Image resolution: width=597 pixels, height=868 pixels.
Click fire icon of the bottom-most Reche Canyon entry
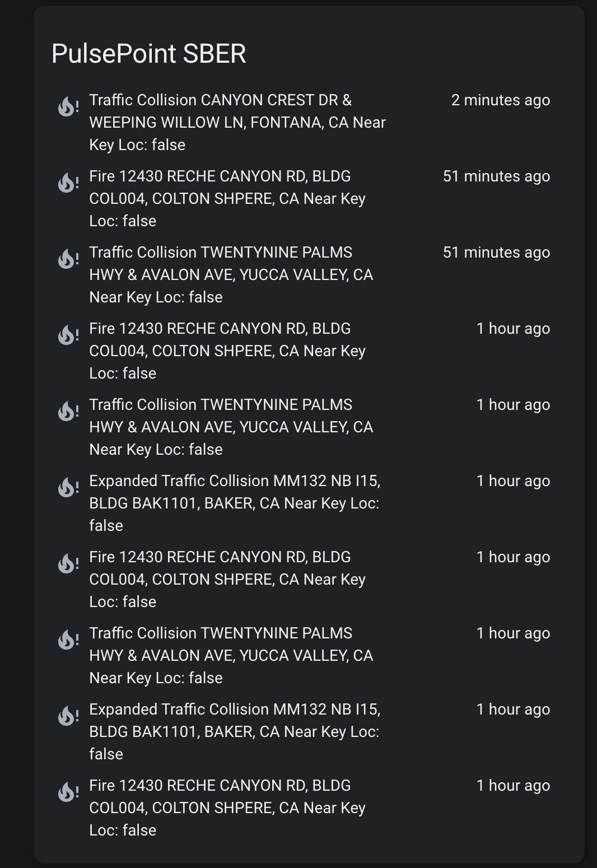coord(68,791)
